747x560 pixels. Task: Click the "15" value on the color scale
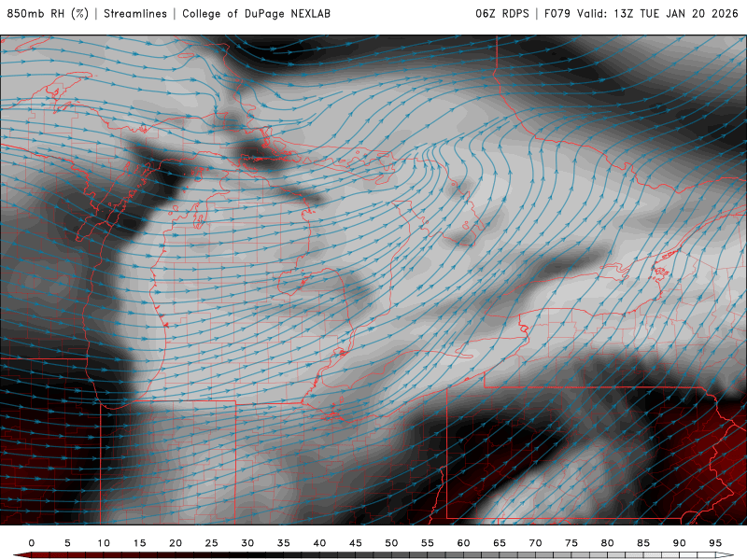tap(139, 543)
